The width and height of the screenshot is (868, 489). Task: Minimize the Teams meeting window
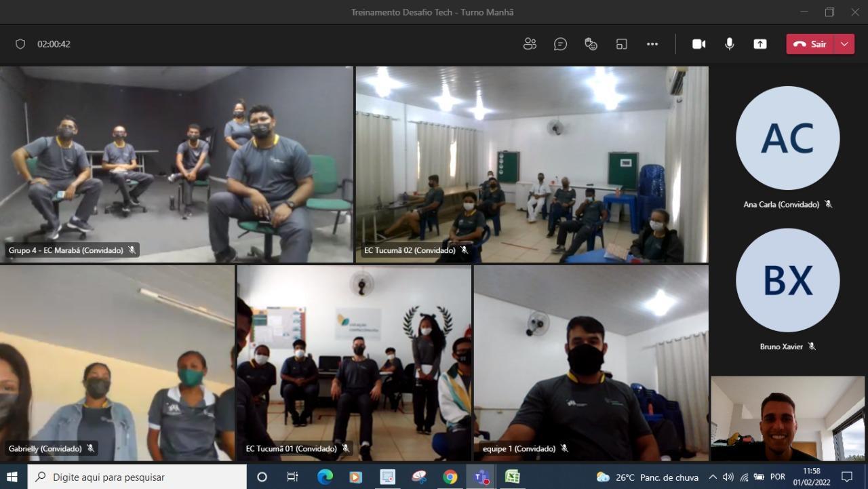pos(804,12)
